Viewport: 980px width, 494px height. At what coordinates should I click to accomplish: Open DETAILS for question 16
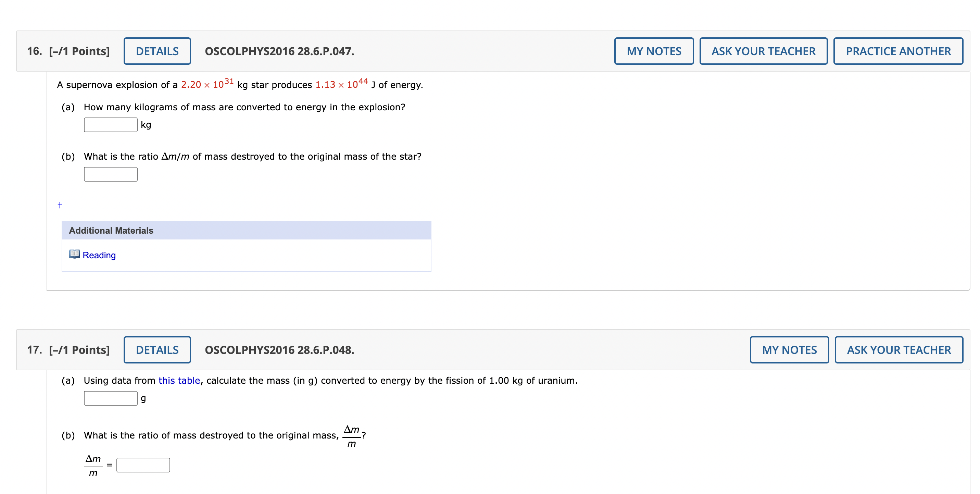point(157,51)
